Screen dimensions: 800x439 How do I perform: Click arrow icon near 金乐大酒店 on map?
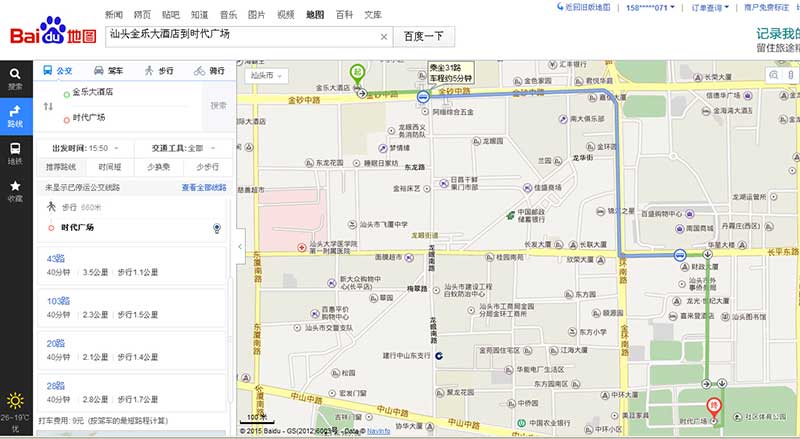click(x=362, y=93)
